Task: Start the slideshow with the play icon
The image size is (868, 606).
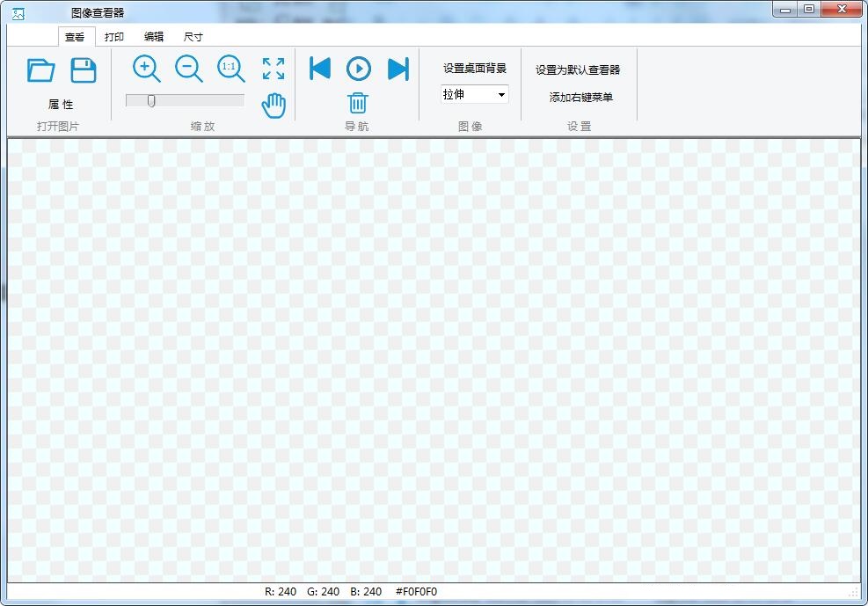Action: pos(358,69)
